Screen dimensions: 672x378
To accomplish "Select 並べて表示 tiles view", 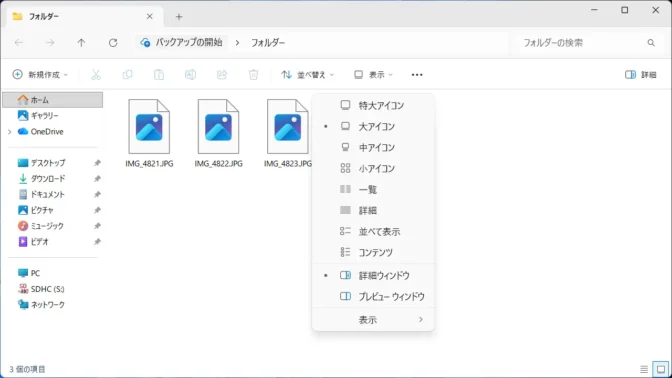I will point(373,231).
